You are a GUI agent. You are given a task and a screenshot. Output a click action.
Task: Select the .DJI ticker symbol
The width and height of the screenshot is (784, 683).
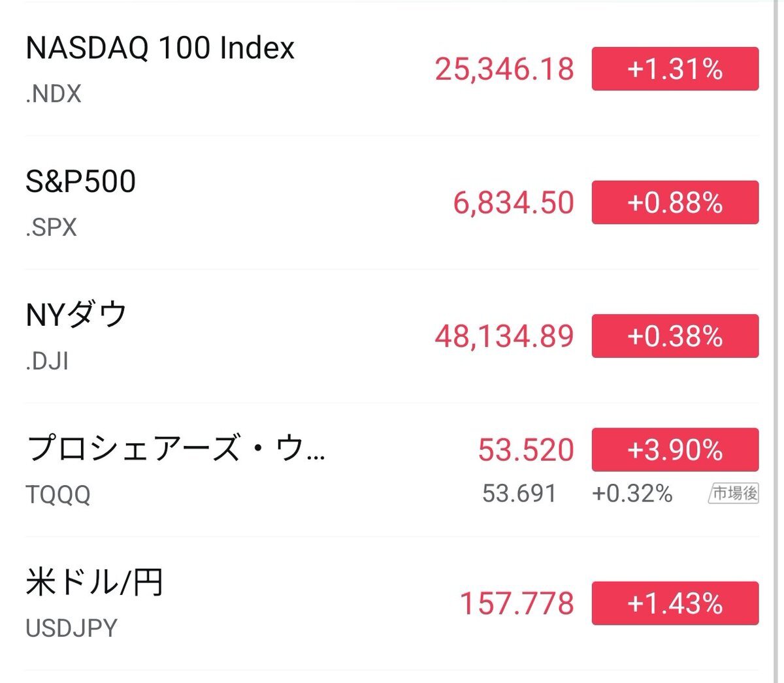pos(47,360)
